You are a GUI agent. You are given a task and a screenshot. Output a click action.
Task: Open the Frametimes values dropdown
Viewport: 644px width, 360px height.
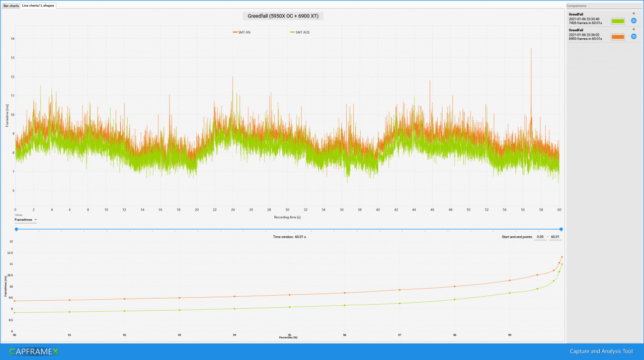tap(26, 220)
